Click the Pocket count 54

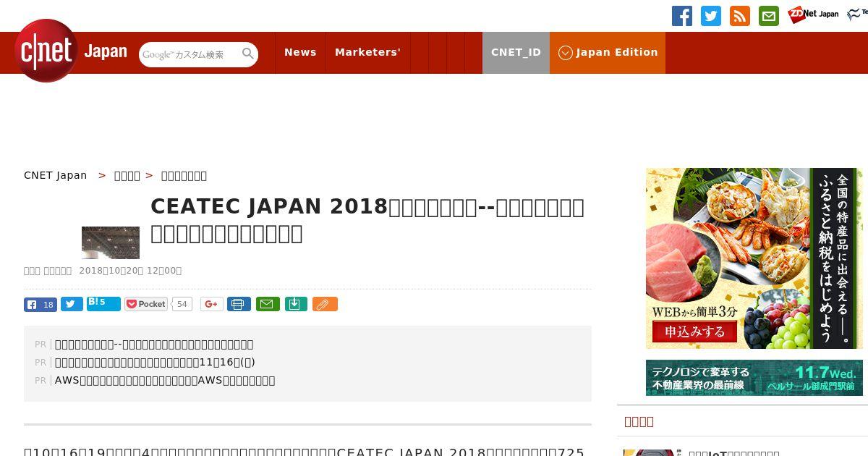click(182, 304)
